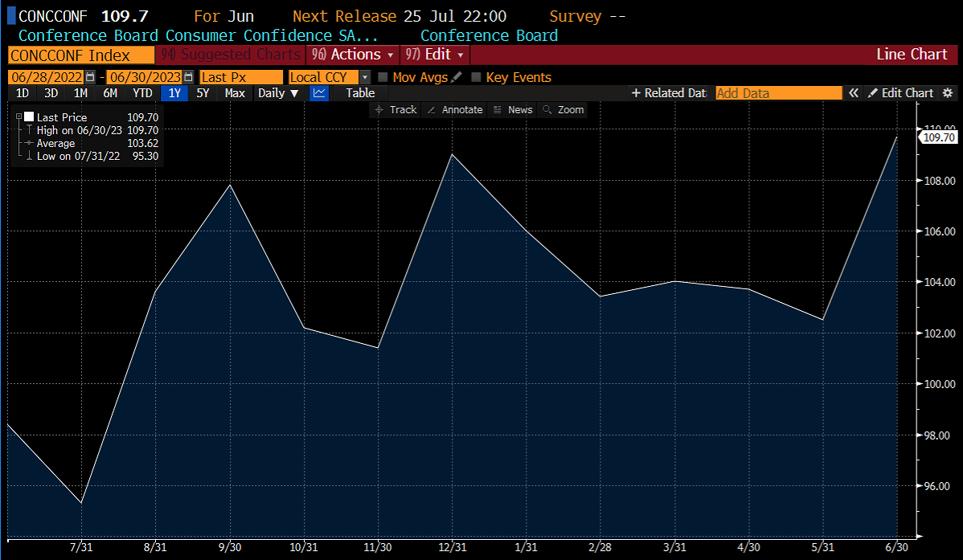The image size is (963, 560).
Task: Open the end date calendar picker icon
Action: coord(189,77)
